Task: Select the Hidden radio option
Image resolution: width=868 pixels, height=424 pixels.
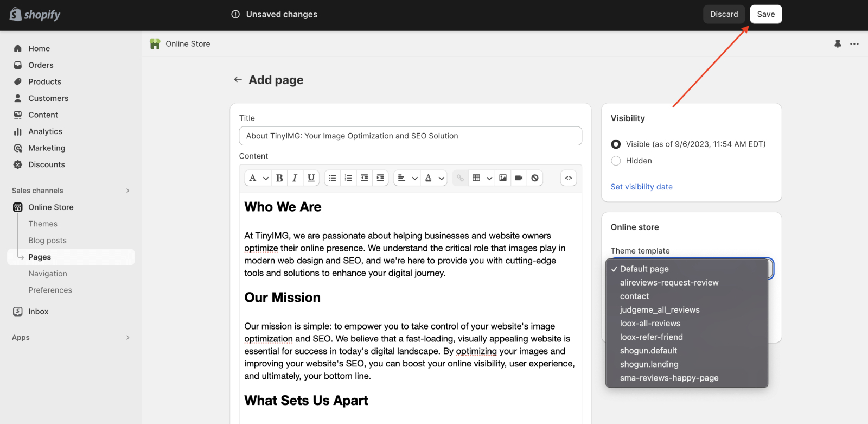Action: point(616,161)
